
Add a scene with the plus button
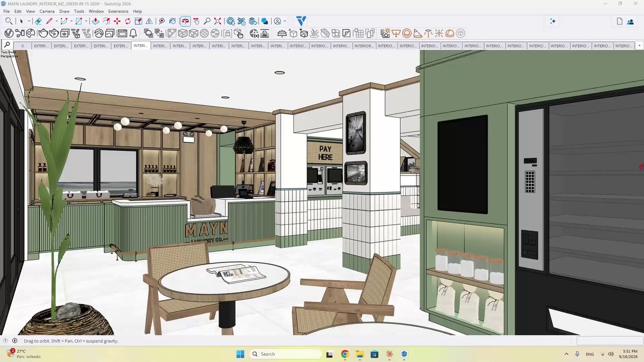639,46
